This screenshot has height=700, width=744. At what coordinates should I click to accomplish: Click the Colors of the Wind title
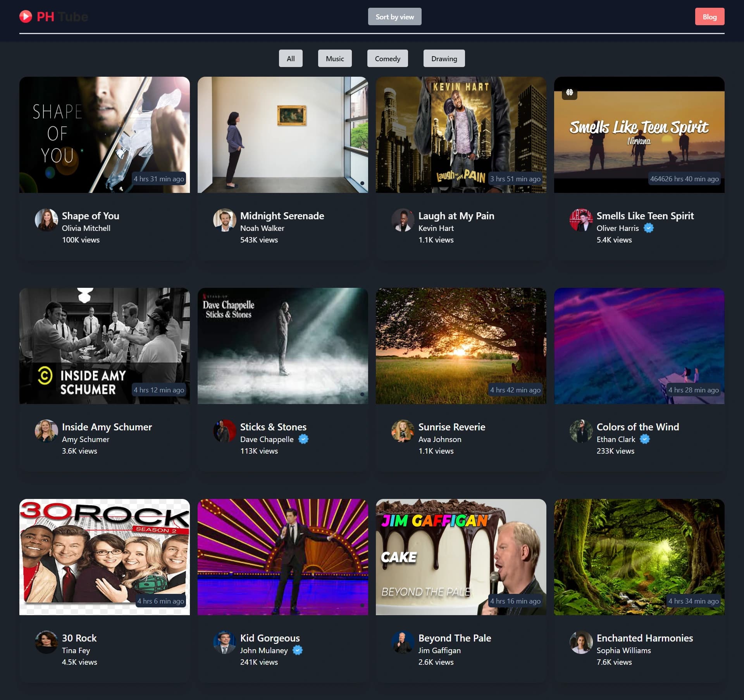pyautogui.click(x=638, y=427)
